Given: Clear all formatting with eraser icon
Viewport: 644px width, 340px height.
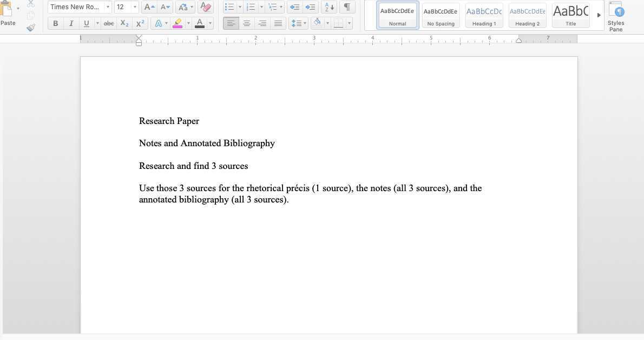Looking at the screenshot, I should [x=205, y=7].
